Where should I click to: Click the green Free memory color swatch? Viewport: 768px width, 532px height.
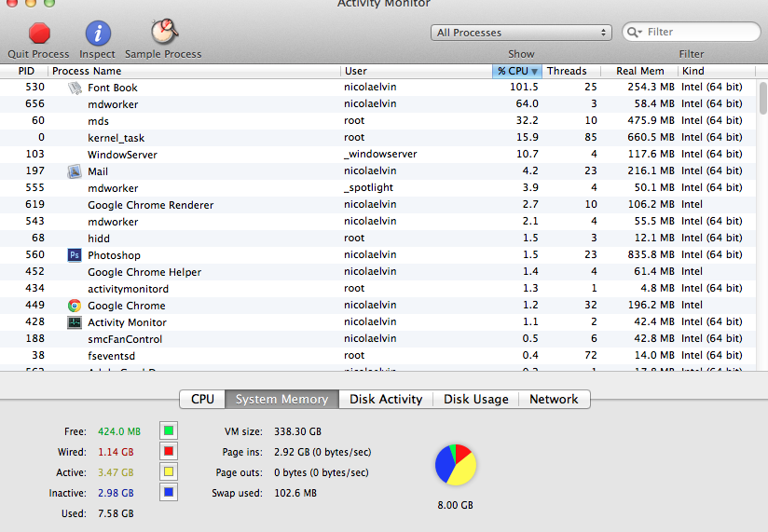pos(169,430)
